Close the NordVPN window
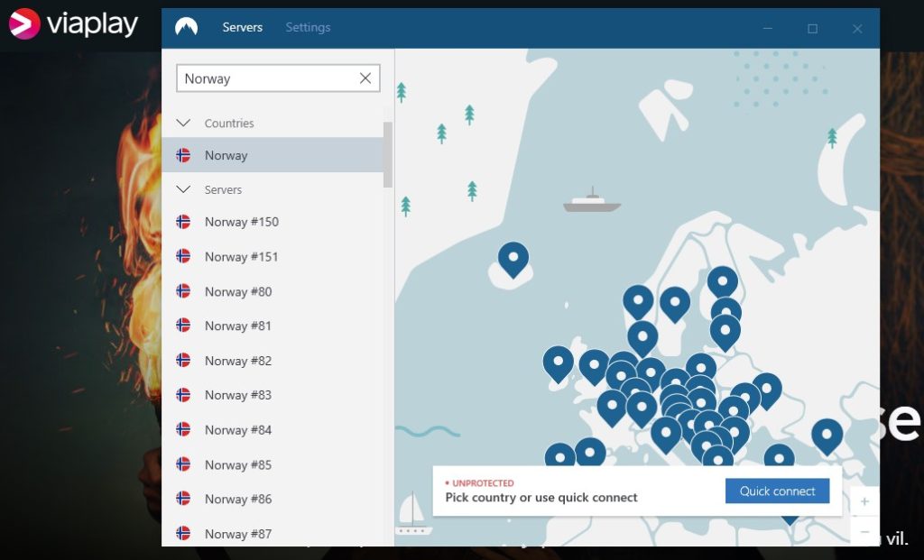 pyautogui.click(x=857, y=28)
